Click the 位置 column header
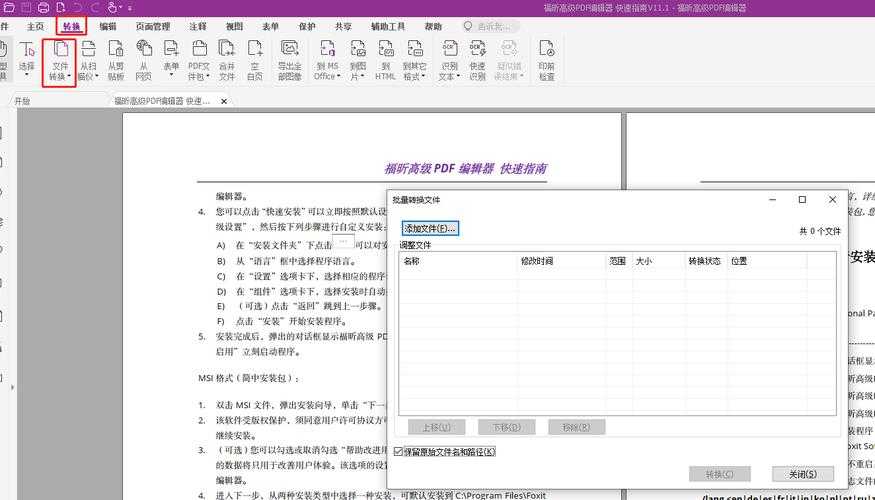This screenshot has width=875, height=500. 767,261
